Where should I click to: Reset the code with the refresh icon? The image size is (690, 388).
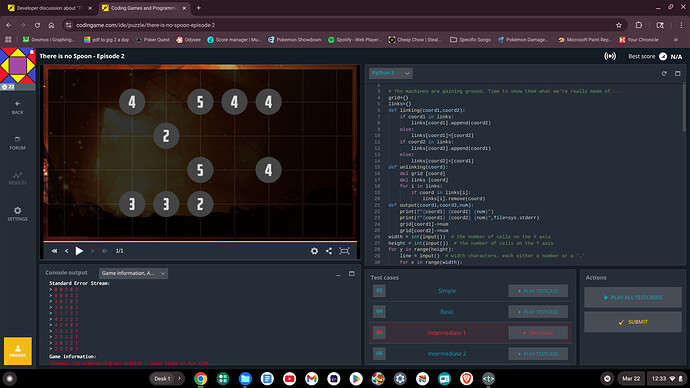click(664, 73)
